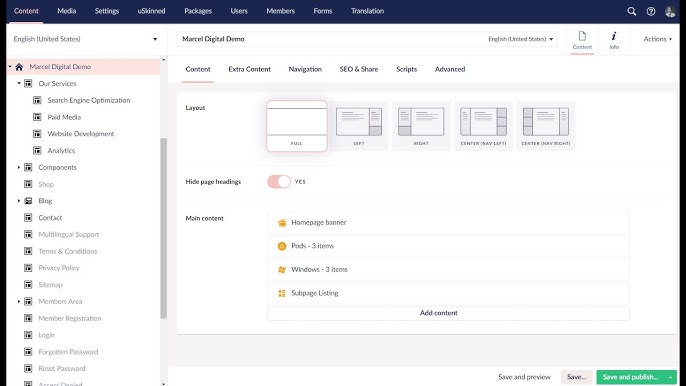Click the Subpage Listing block icon

282,293
